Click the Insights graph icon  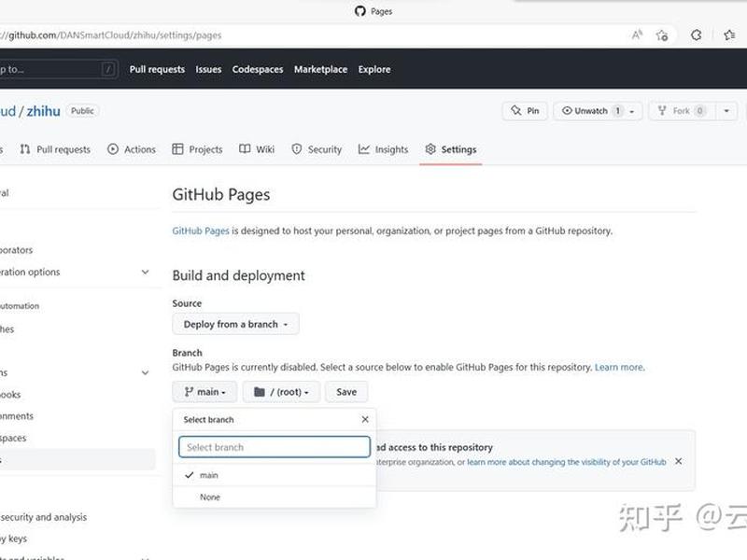point(364,149)
